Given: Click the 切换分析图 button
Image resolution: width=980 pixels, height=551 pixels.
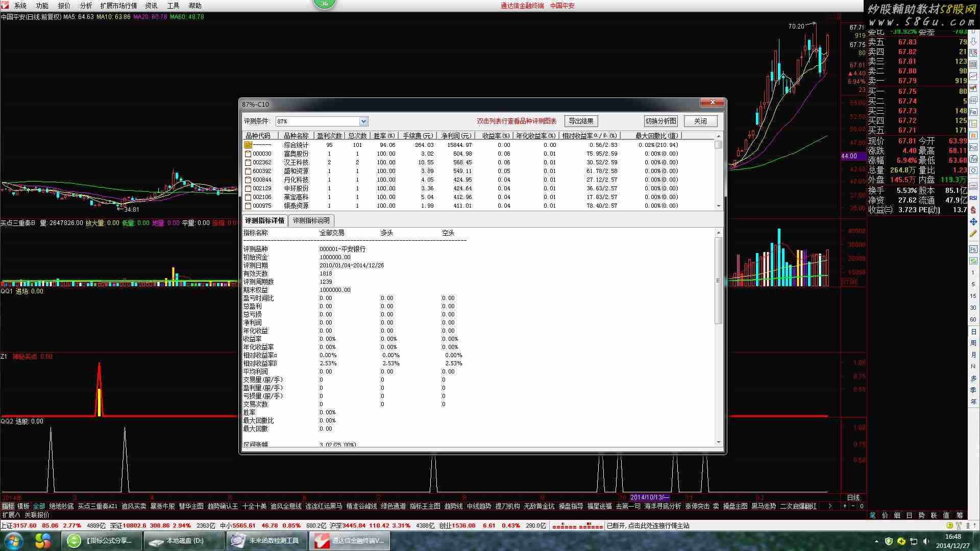Looking at the screenshot, I should 660,121.
